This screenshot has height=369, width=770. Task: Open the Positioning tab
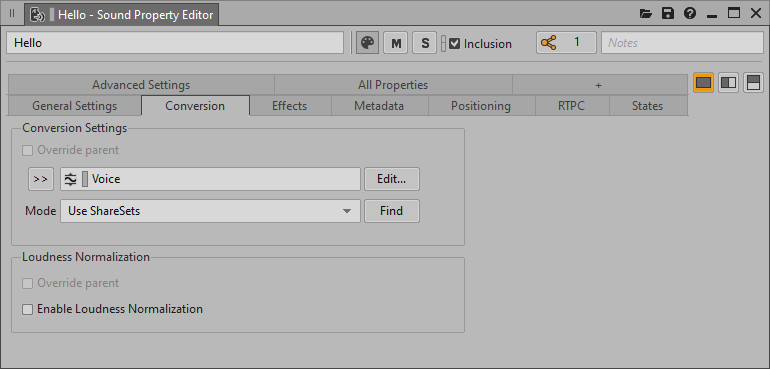point(481,106)
